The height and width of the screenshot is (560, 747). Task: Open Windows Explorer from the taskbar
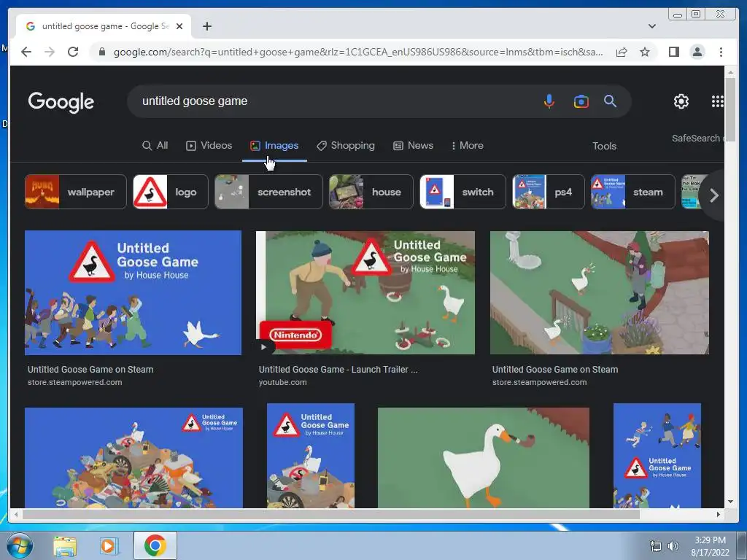[65, 545]
